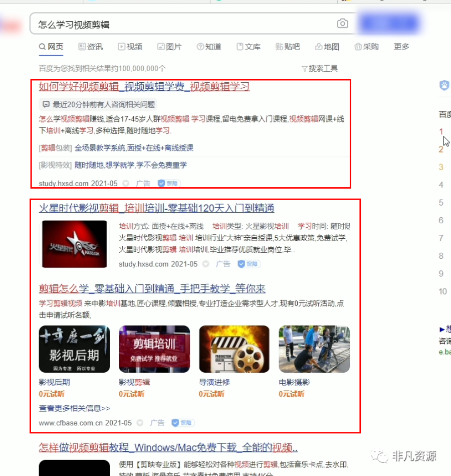
Task: Open sublink 随时随地,想学就学,学不会免费重学
Action: pyautogui.click(x=131, y=165)
